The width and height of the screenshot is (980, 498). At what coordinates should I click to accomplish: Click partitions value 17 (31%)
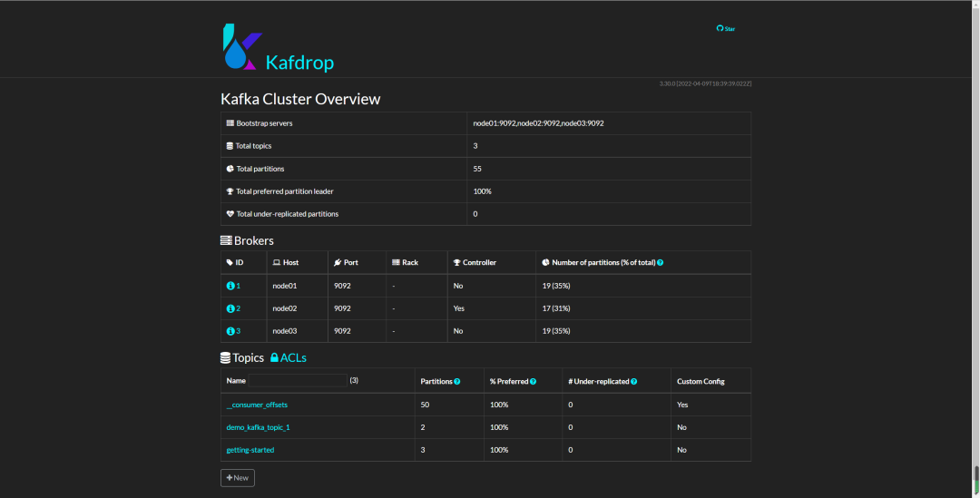tap(556, 308)
